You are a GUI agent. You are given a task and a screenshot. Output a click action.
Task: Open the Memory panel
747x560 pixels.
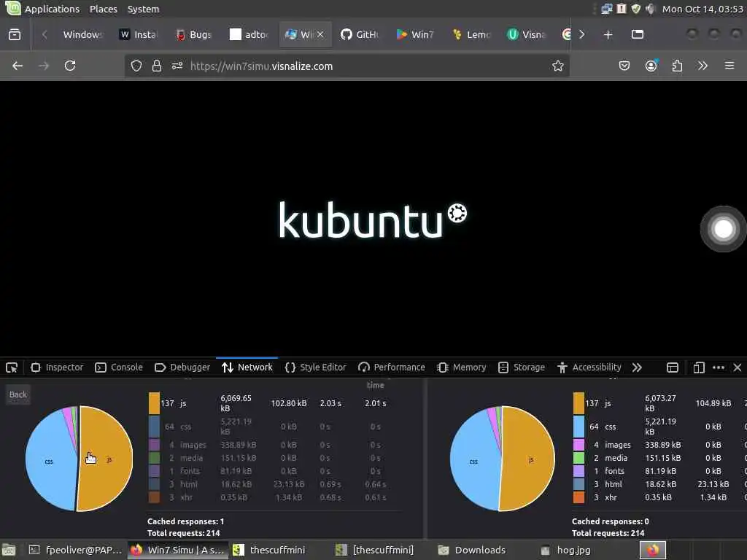(462, 367)
